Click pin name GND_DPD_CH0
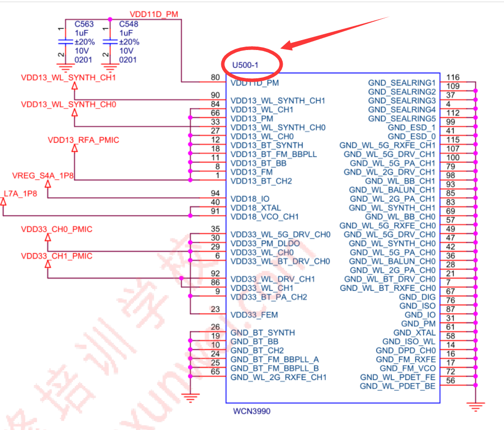This screenshot has width=504, height=430. (406, 351)
